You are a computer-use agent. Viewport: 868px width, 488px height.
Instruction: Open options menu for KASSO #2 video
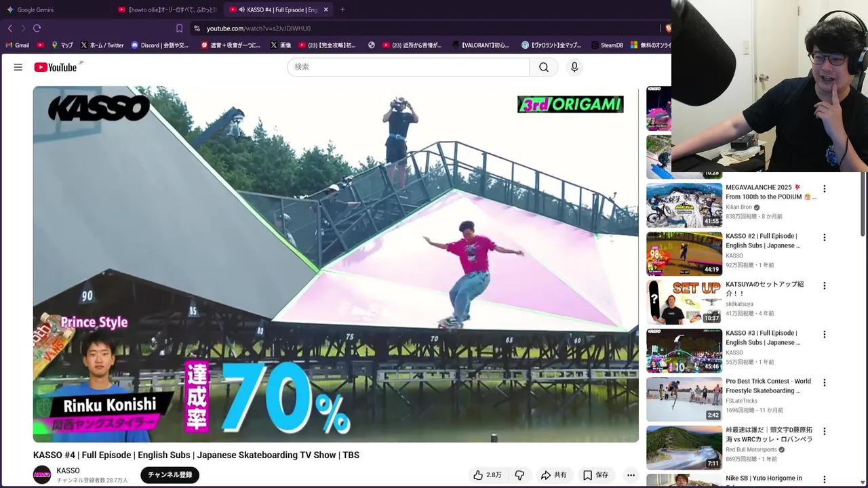coord(825,237)
